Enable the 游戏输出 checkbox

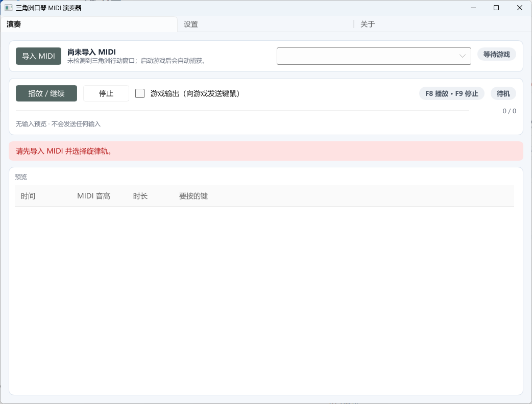click(x=140, y=93)
